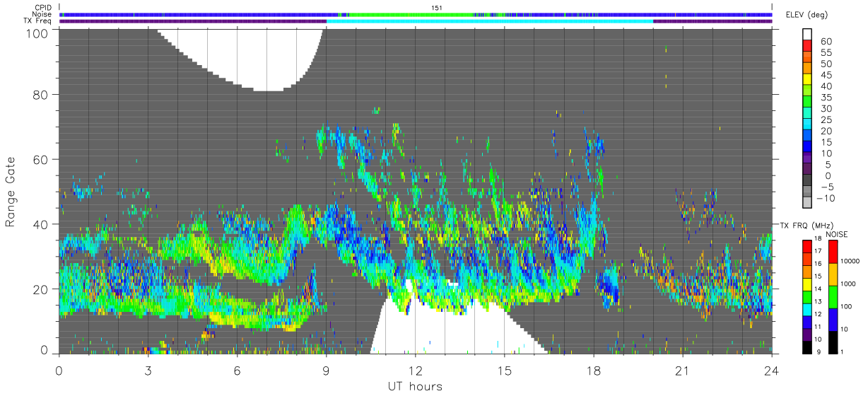Image resolution: width=868 pixels, height=401 pixels.
Task: Select the purple swatch in TX FRQ colorbar
Action: click(x=807, y=335)
